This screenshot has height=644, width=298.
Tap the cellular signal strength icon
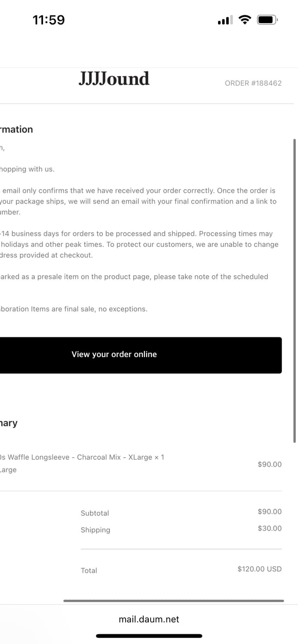(x=225, y=20)
